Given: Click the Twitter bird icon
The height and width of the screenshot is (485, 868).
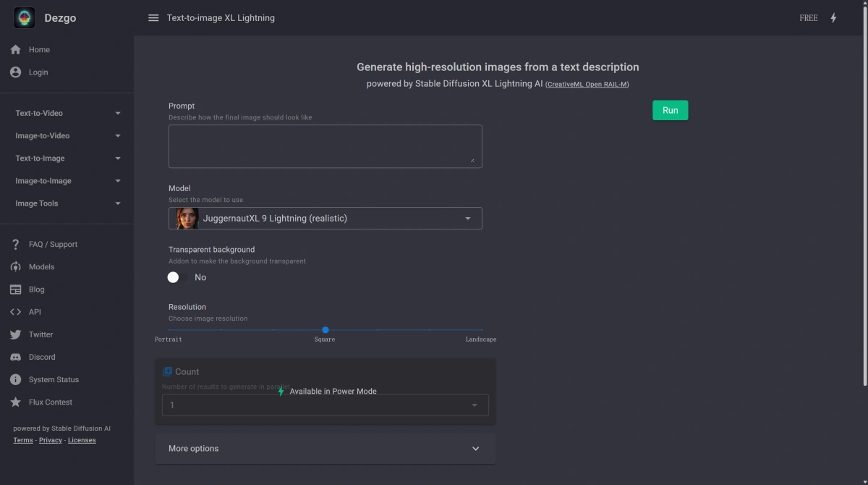Looking at the screenshot, I should [15, 334].
